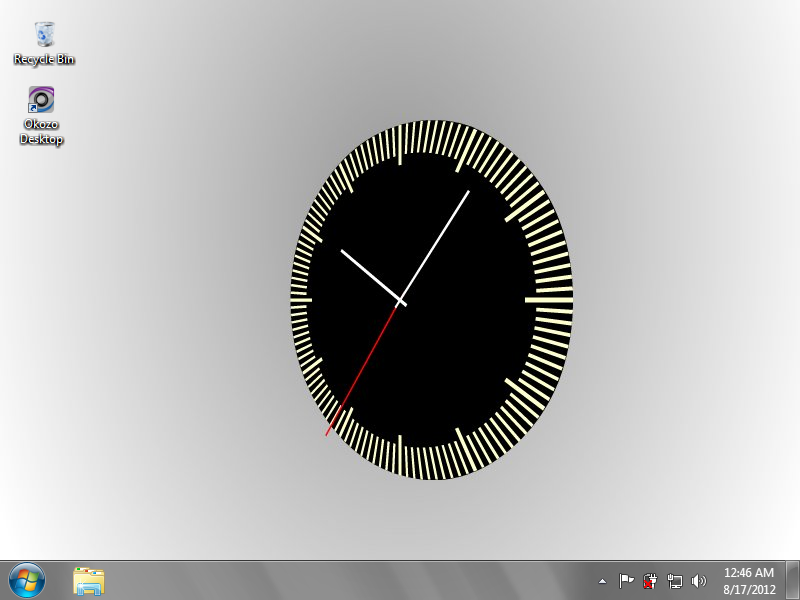Open the network connection tray icon
The width and height of the screenshot is (800, 600).
pyautogui.click(x=674, y=581)
